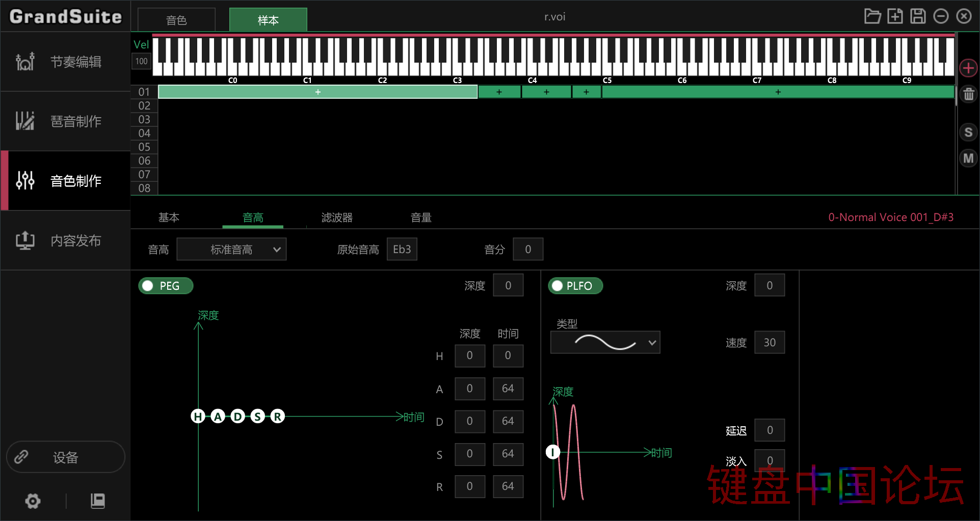The width and height of the screenshot is (980, 521).
Task: Open the 音量 sub-tab
Action: 421,217
